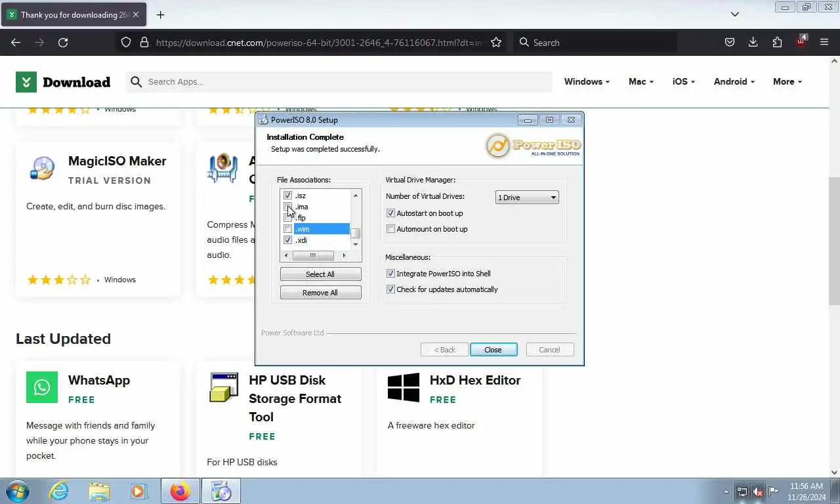Switch to Firefox in taskbar
The height and width of the screenshot is (504, 840).
click(180, 491)
